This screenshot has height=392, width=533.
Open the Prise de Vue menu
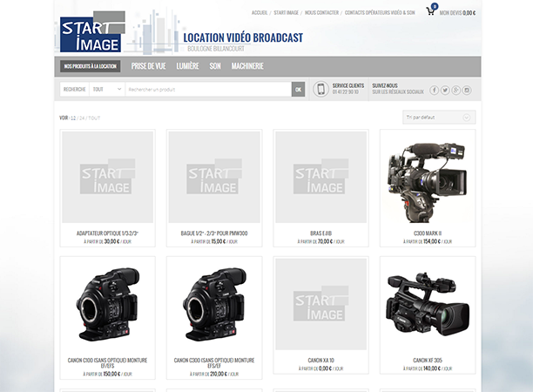(148, 66)
